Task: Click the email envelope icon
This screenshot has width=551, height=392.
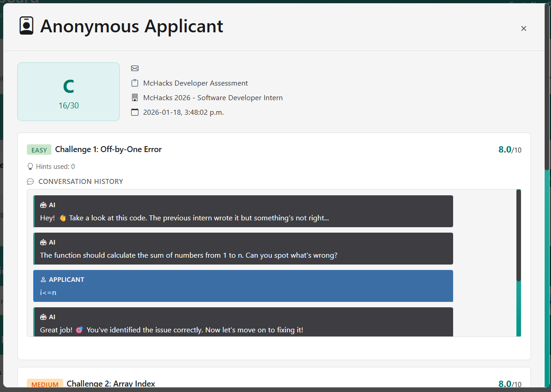Action: tap(135, 68)
